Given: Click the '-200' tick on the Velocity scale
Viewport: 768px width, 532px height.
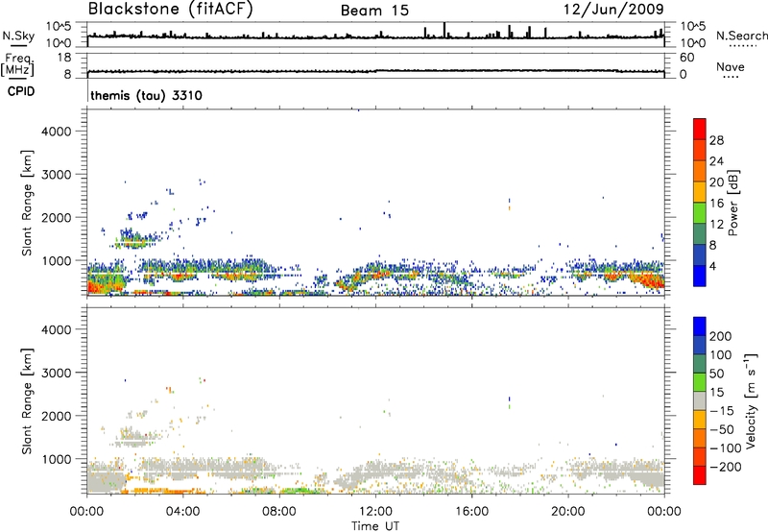Looking at the screenshot, I should click(725, 467).
